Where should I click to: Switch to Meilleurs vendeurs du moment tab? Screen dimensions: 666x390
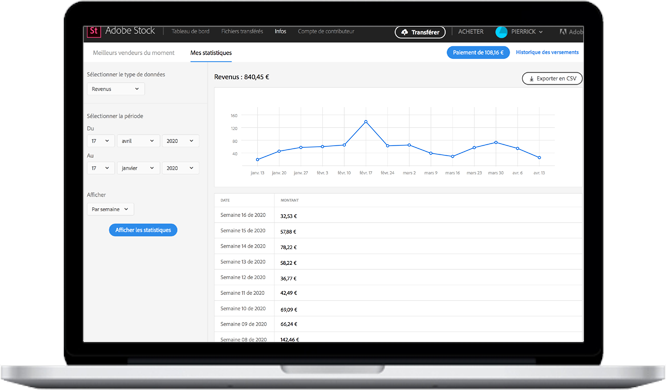[x=133, y=53]
